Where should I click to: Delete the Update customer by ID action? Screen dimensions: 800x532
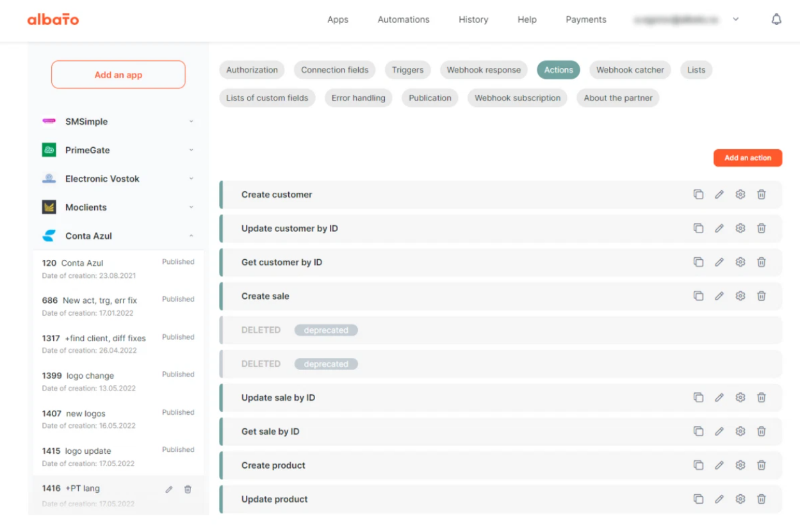click(761, 228)
